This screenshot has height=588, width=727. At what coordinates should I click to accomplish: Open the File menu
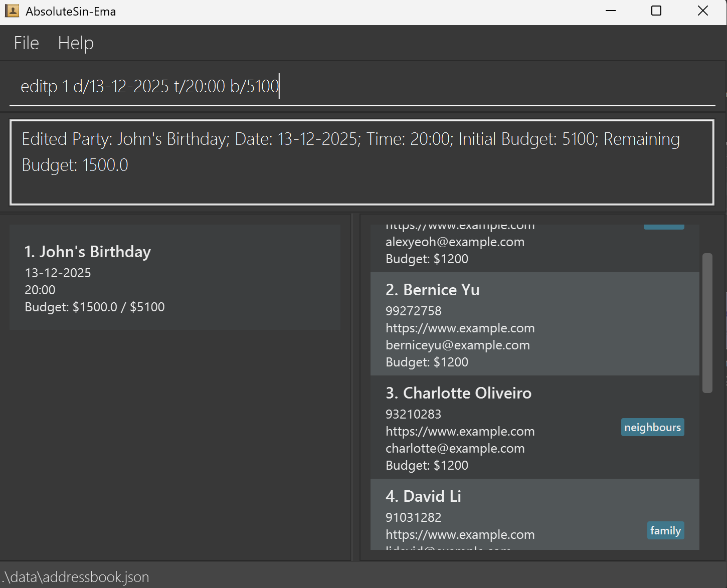tap(26, 43)
